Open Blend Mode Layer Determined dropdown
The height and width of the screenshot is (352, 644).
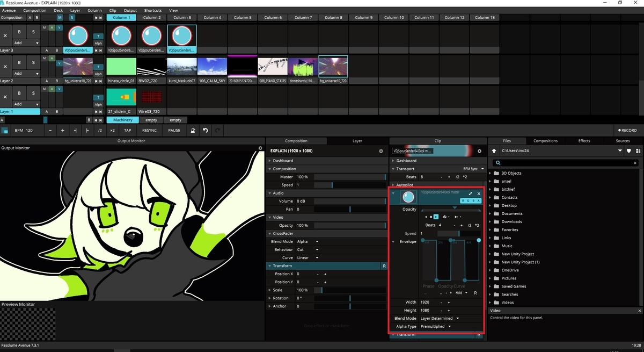(x=440, y=318)
